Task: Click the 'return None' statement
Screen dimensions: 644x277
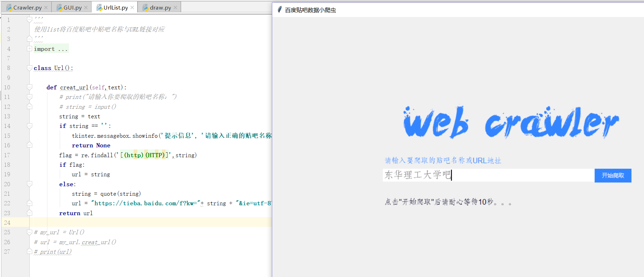Action: point(91,145)
